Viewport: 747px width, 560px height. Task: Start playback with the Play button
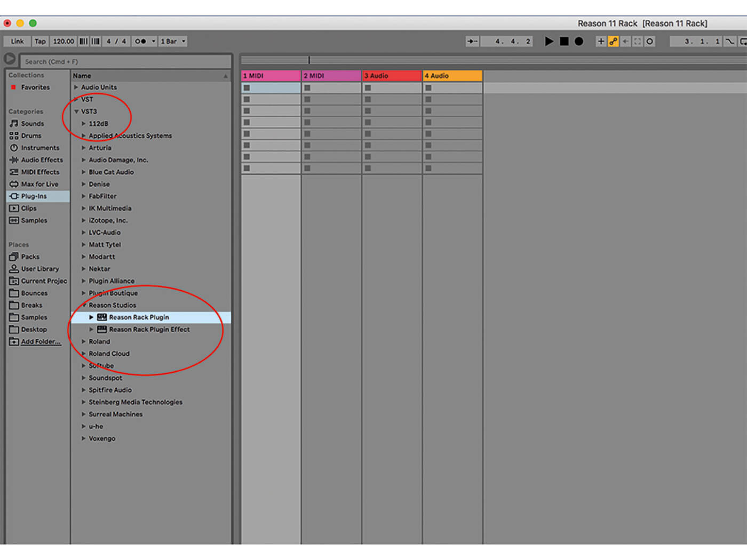point(549,41)
